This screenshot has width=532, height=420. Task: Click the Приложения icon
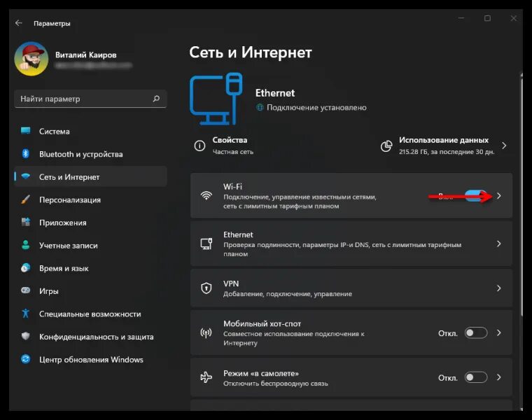coord(25,222)
